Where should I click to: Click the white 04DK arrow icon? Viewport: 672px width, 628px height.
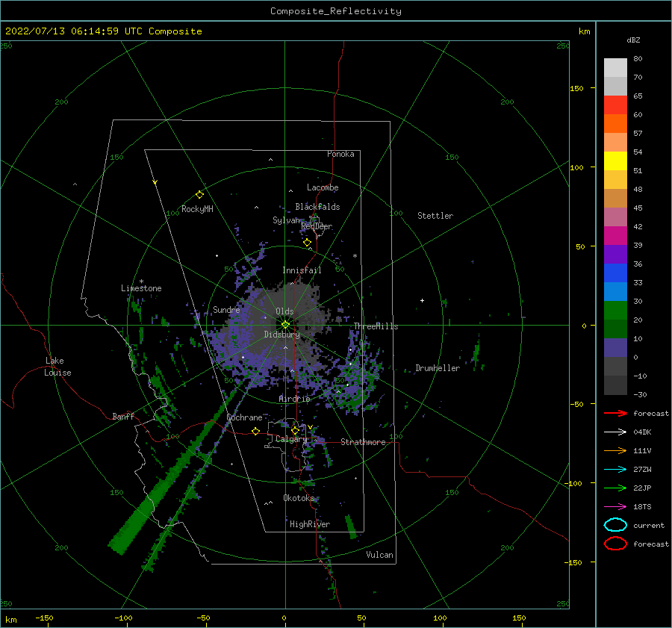tap(615, 432)
